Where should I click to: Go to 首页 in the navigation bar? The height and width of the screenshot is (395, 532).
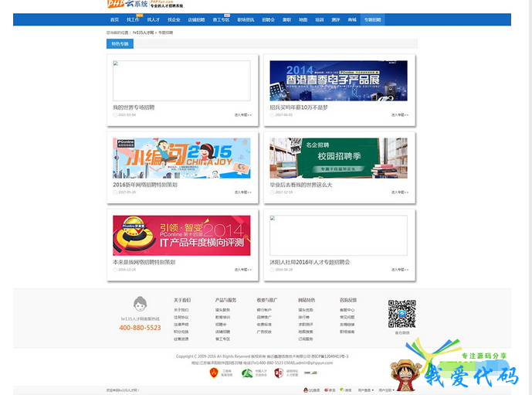114,19
